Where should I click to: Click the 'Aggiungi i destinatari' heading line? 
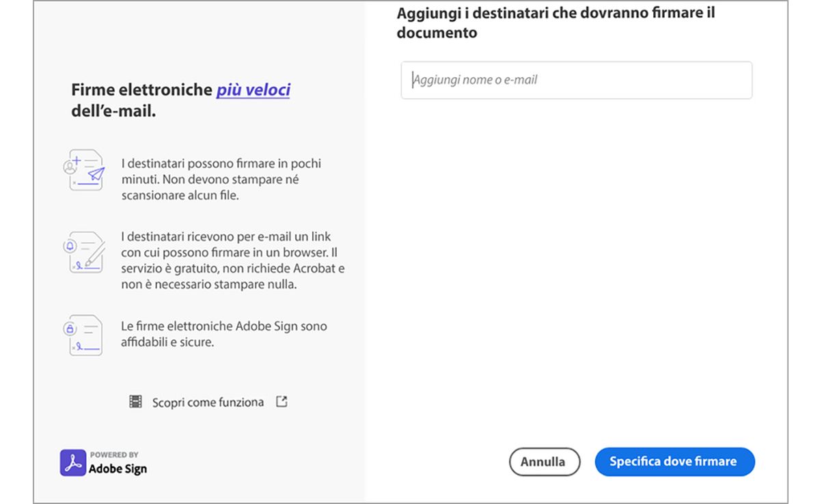coord(556,13)
